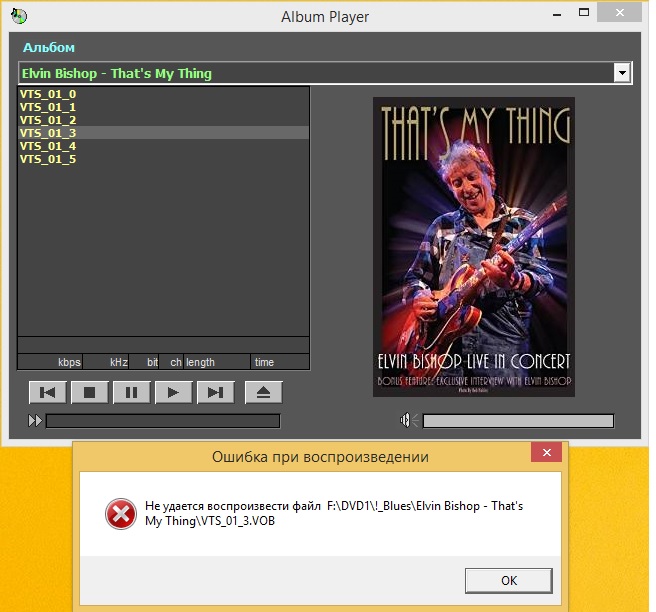
Task: Confirm the error with OK button
Action: (x=509, y=581)
